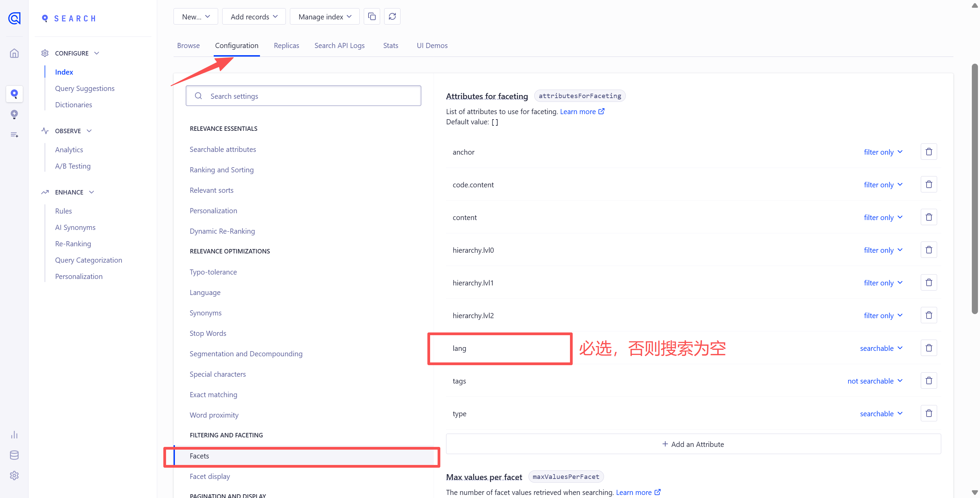Remove the tags attribute with trash icon

[x=928, y=381]
